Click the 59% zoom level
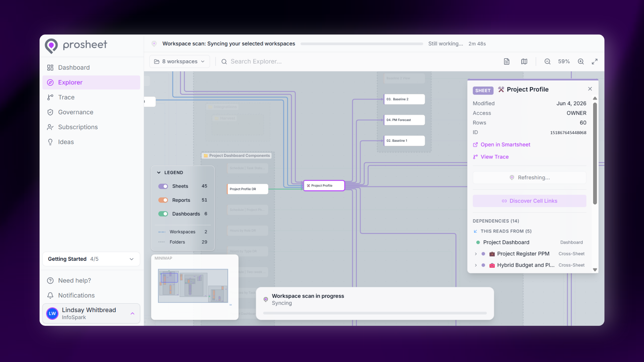The height and width of the screenshot is (362, 644). click(564, 62)
